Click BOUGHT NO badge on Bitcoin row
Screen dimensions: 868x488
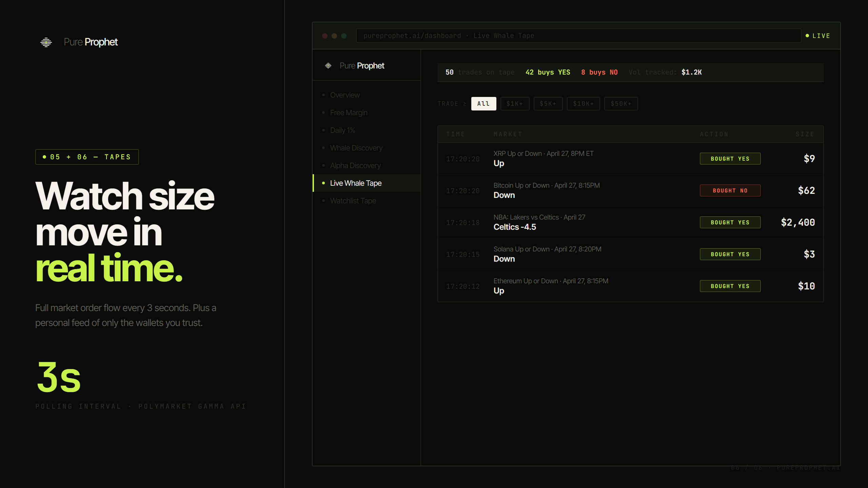tap(730, 190)
